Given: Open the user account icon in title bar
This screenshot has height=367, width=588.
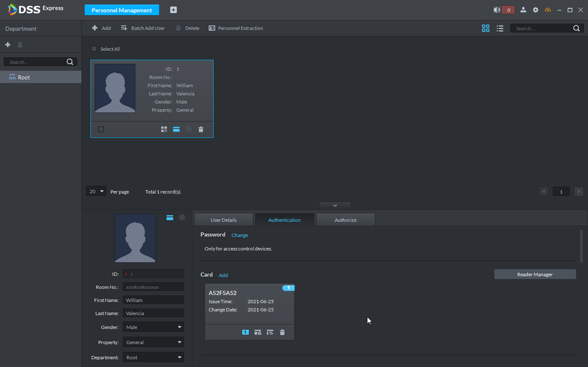Looking at the screenshot, I should coord(523,10).
